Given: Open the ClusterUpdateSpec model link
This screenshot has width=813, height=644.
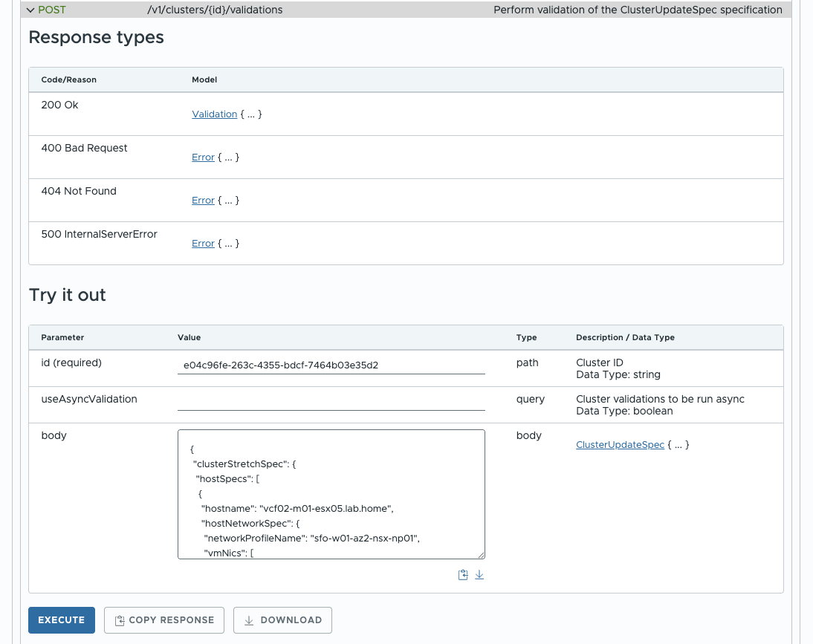Looking at the screenshot, I should (620, 445).
